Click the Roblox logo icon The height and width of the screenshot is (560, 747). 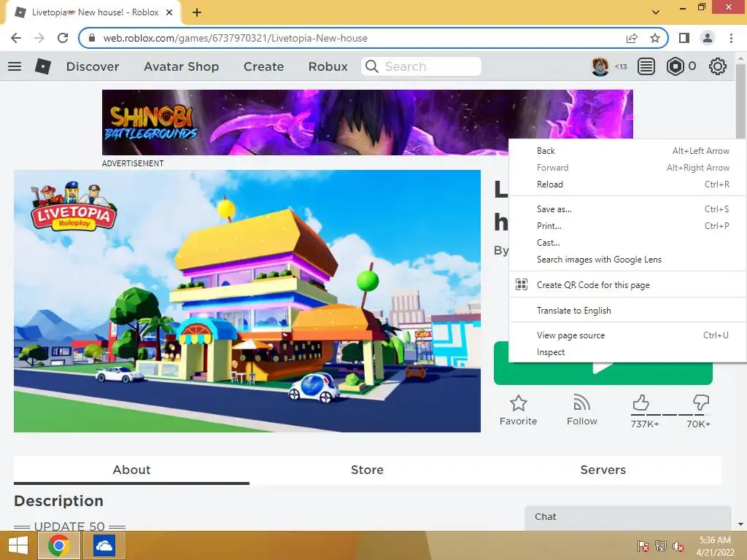point(43,66)
